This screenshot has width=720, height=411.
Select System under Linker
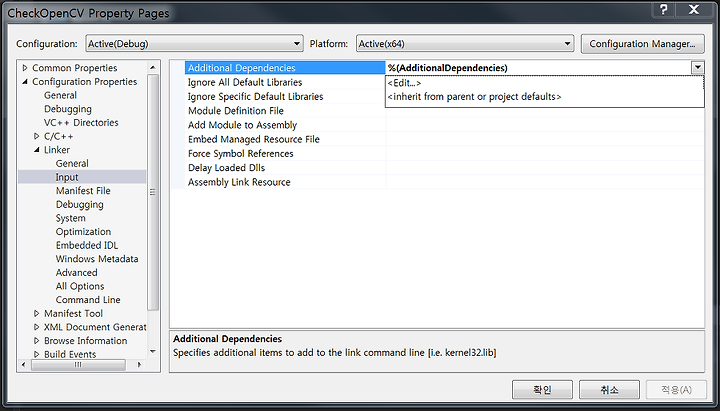[x=70, y=218]
